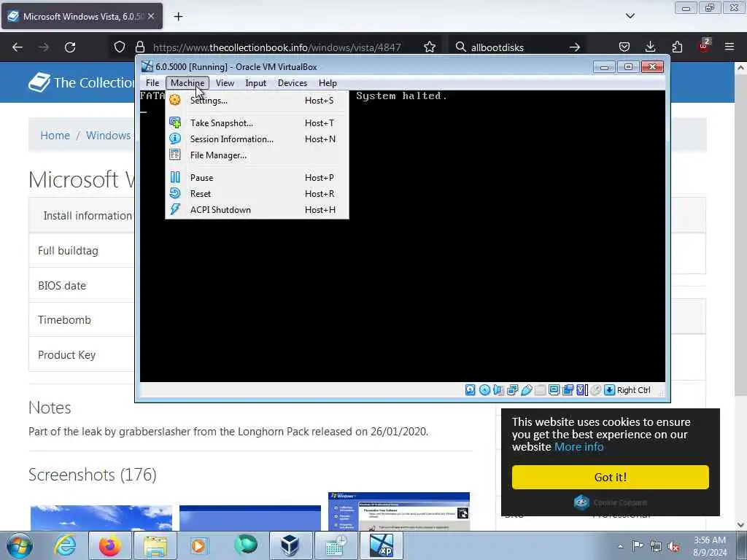This screenshot has height=560, width=747.
Task: Click the Take Snapshot camera icon in Machine menu
Action: point(175,122)
